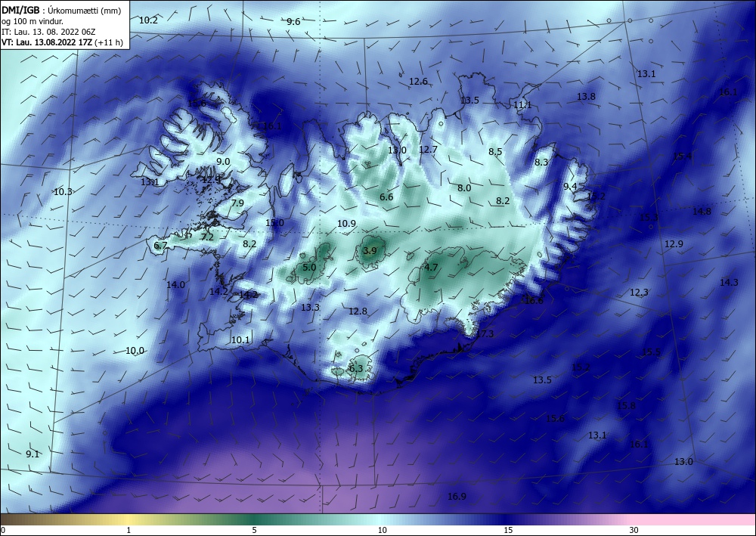756x536 pixels.
Task: Select the 12.8 map value
Action: coord(358,311)
